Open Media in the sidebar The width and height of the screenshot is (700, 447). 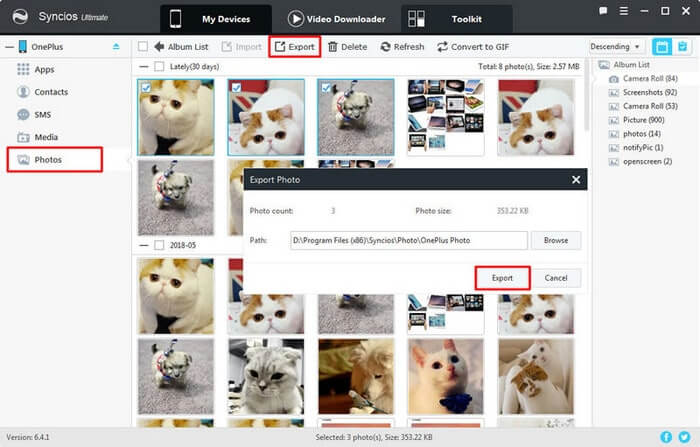38,137
